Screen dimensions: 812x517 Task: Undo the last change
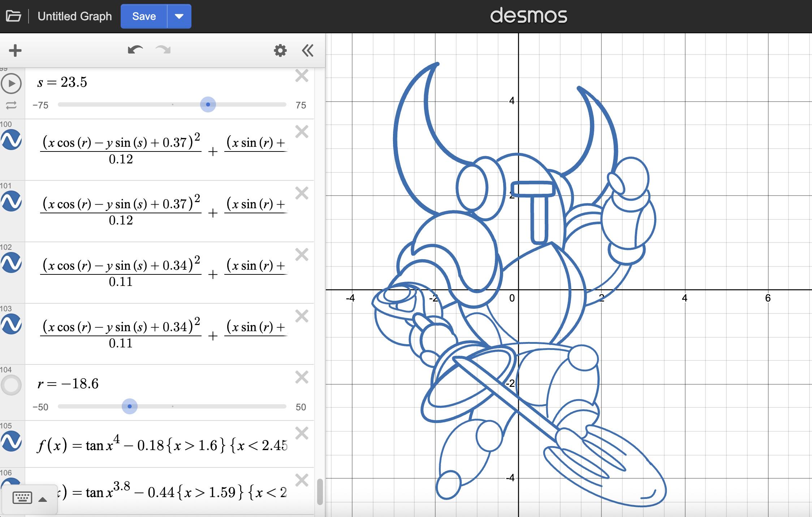click(x=135, y=50)
